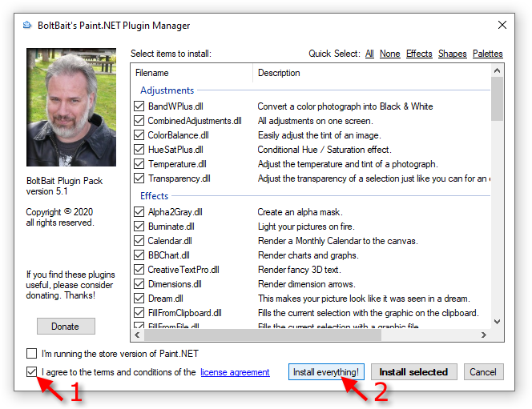The image size is (532, 409).
Task: Deselect Transparency.dll plugin checkbox
Action: tap(139, 178)
